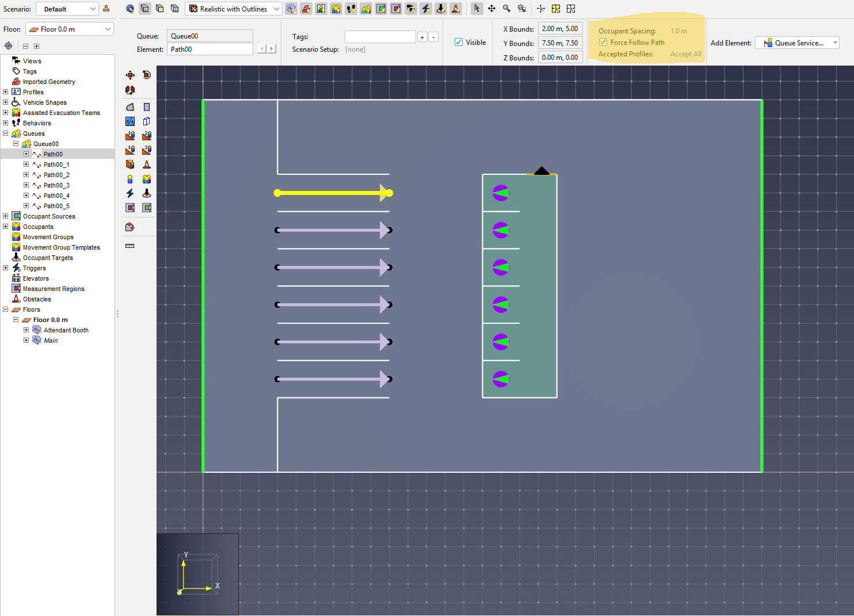Toggle the Visible checkbox
The width and height of the screenshot is (854, 616).
(459, 42)
